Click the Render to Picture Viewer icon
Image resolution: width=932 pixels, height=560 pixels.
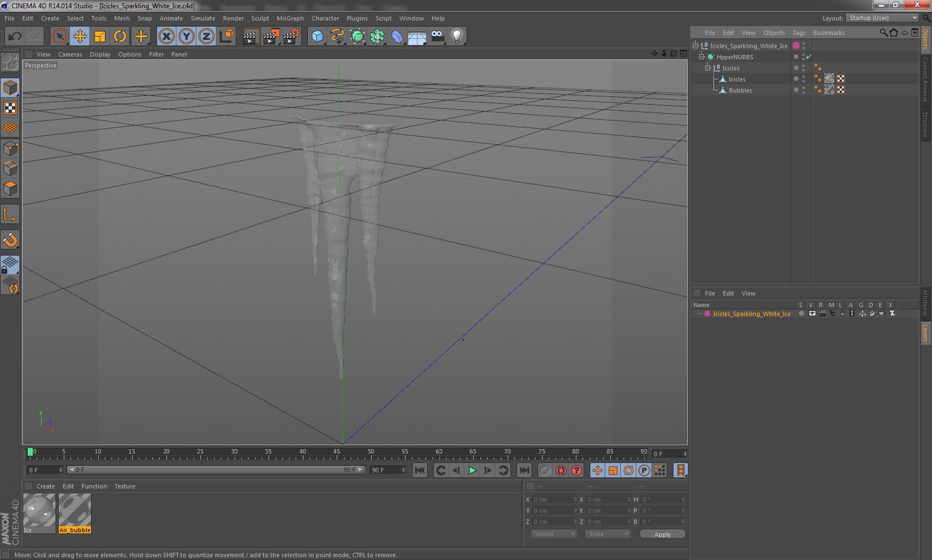(x=271, y=37)
